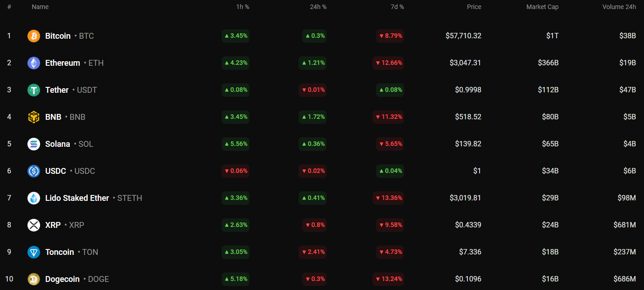Sort by Volume 24h column header
The width and height of the screenshot is (644, 290).
[x=619, y=7]
